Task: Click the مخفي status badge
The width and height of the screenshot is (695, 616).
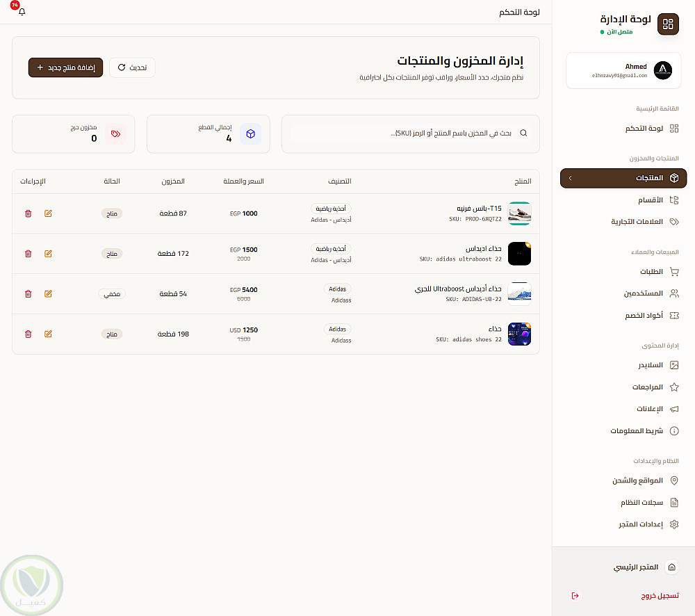Action: point(112,294)
